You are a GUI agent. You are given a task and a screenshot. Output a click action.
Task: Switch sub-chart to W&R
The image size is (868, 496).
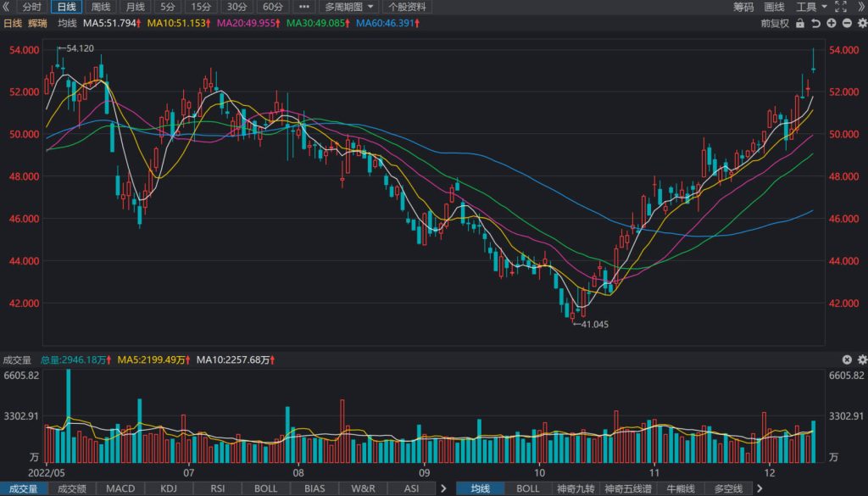click(x=363, y=488)
